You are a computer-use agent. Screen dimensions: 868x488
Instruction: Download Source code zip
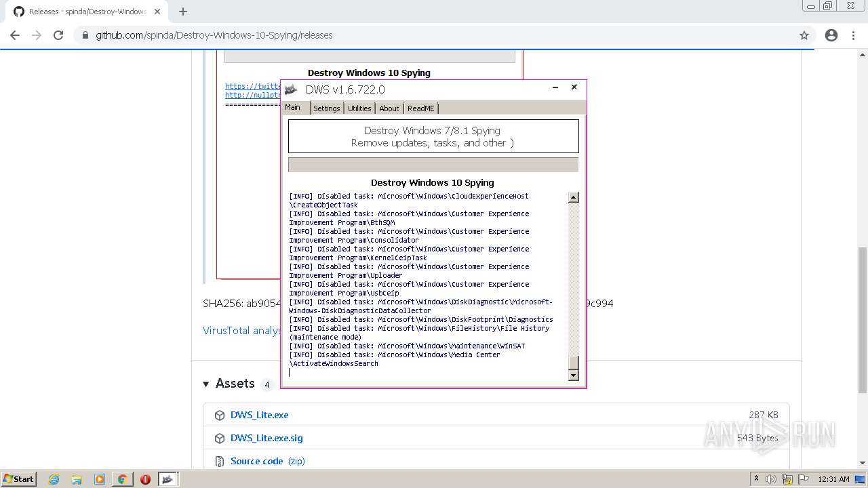coord(268,461)
